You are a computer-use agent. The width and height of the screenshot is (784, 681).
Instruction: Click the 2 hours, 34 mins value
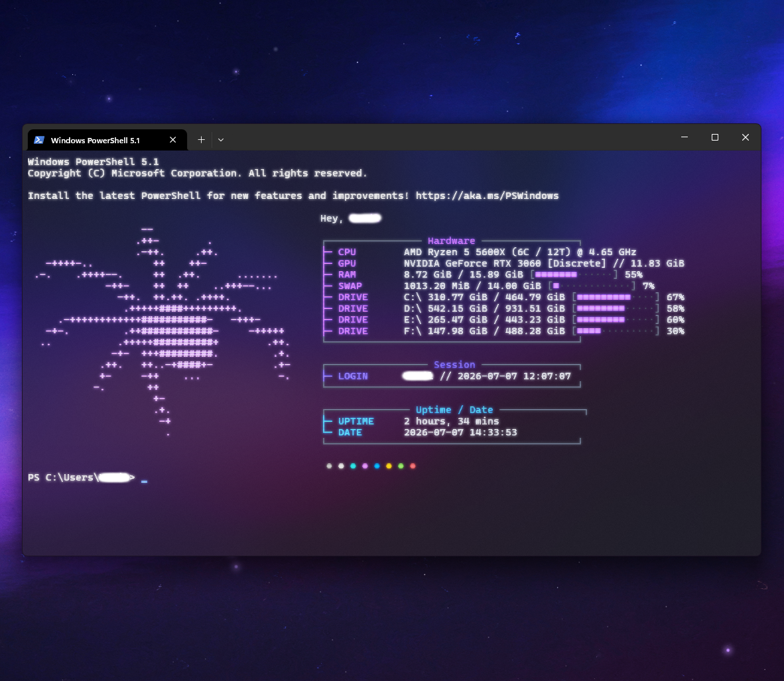[x=452, y=422]
